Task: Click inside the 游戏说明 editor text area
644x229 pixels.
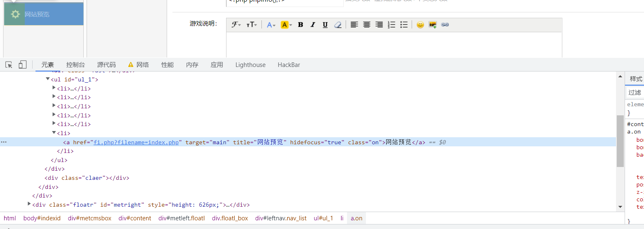Action: click(394, 45)
